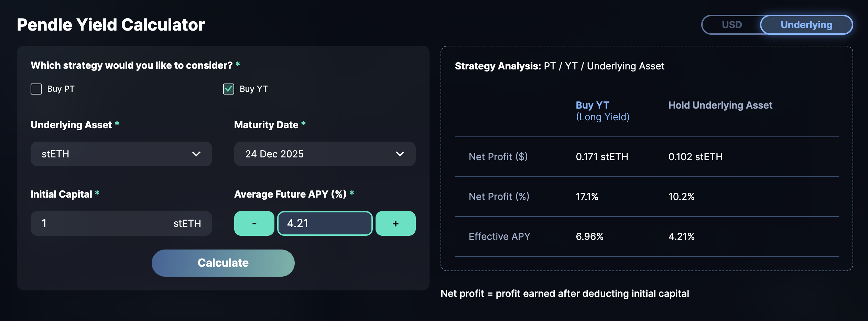This screenshot has width=868, height=321.
Task: Click the Buy YT (Long Yield) column header
Action: click(x=603, y=111)
